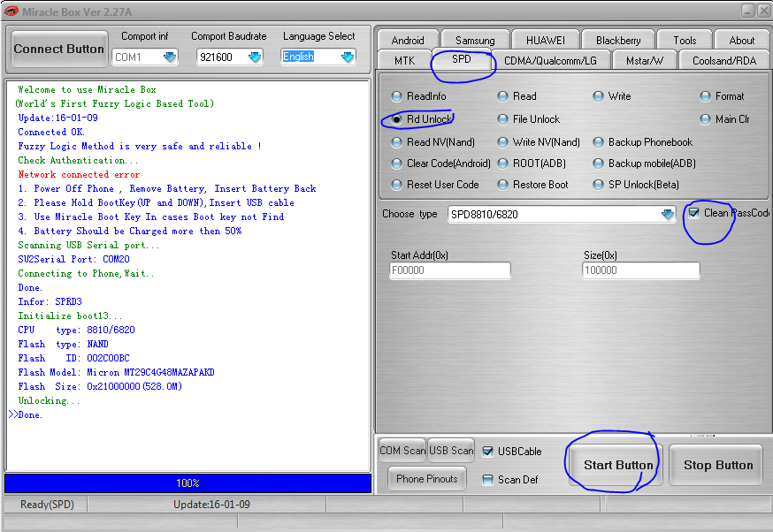Switch to the MTK tab
Viewport: 773px width, 532px height.
point(404,61)
